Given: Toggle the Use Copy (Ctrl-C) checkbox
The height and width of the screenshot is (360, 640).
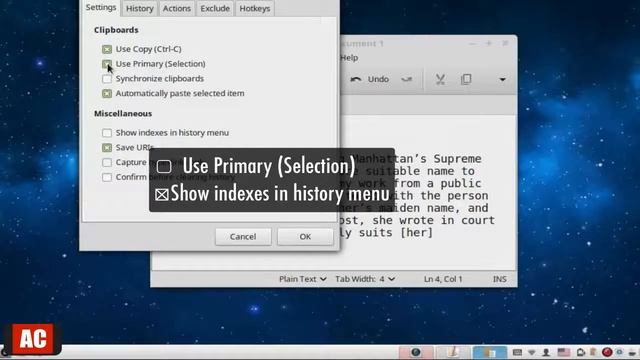Looking at the screenshot, I should (x=107, y=49).
